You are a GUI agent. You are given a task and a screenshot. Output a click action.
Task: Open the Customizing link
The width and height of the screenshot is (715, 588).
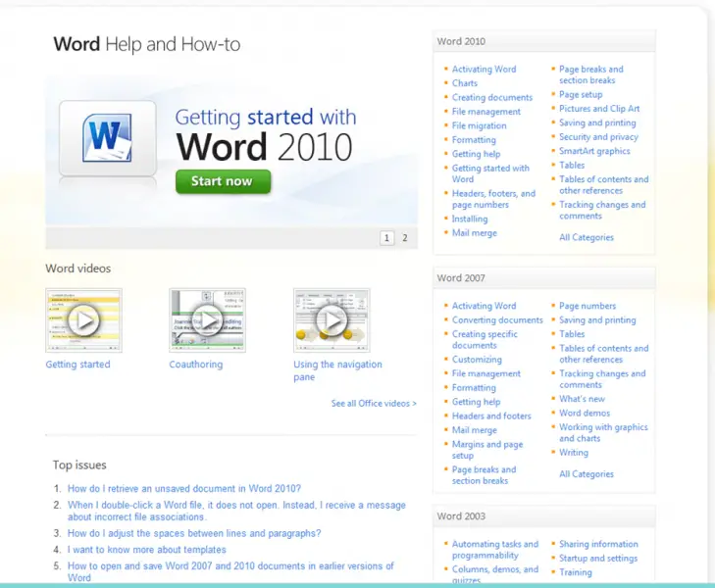pos(477,360)
